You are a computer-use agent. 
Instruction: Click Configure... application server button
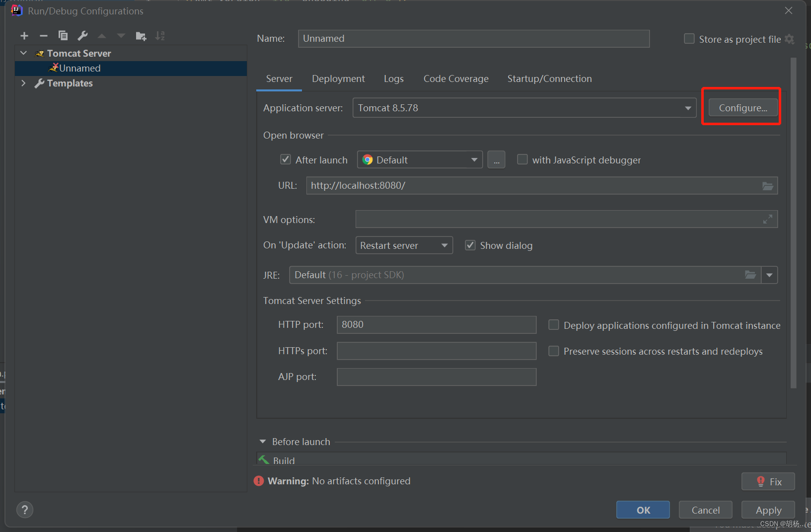tap(743, 108)
